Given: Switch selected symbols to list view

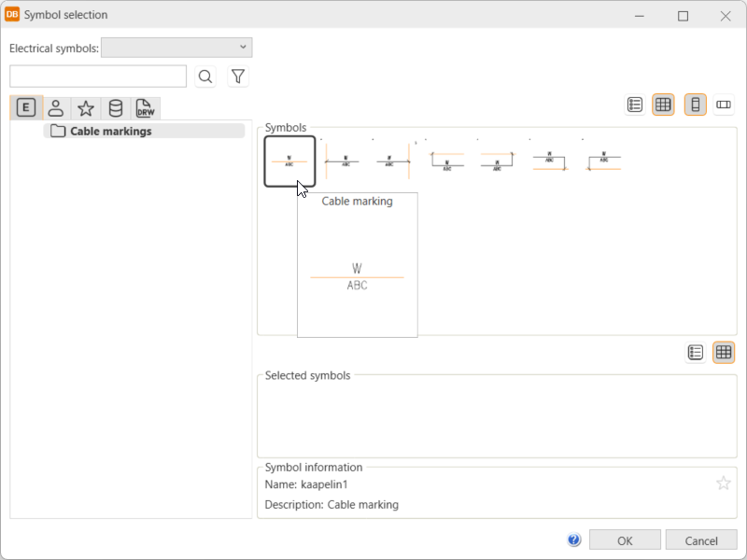Looking at the screenshot, I should pos(696,352).
